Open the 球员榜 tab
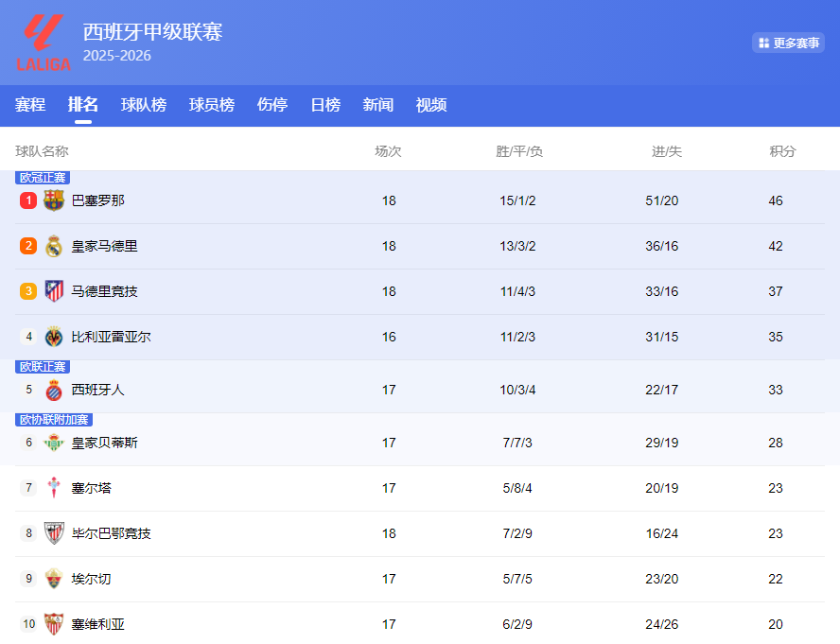 coord(212,104)
